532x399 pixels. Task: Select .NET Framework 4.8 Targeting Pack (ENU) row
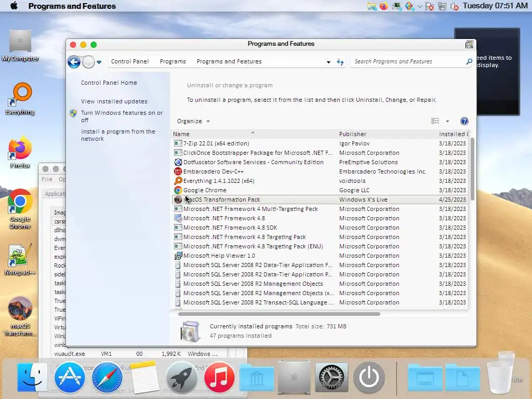[x=320, y=246]
